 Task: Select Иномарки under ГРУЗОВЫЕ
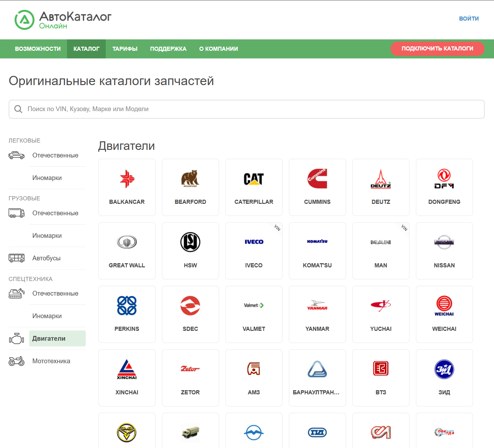pos(47,236)
